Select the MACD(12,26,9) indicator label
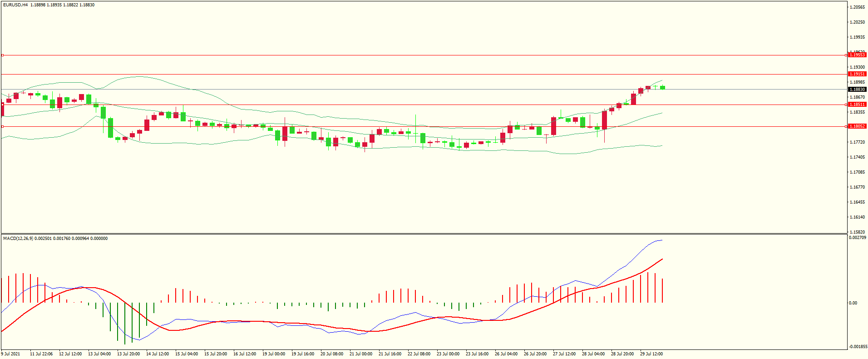The height and width of the screenshot is (359, 868). coord(18,239)
